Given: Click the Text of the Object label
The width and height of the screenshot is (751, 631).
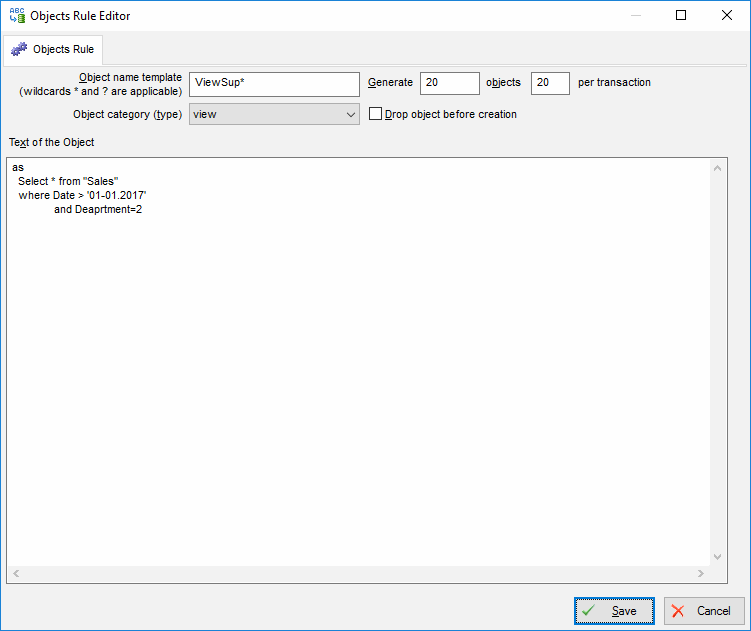Looking at the screenshot, I should tap(51, 142).
